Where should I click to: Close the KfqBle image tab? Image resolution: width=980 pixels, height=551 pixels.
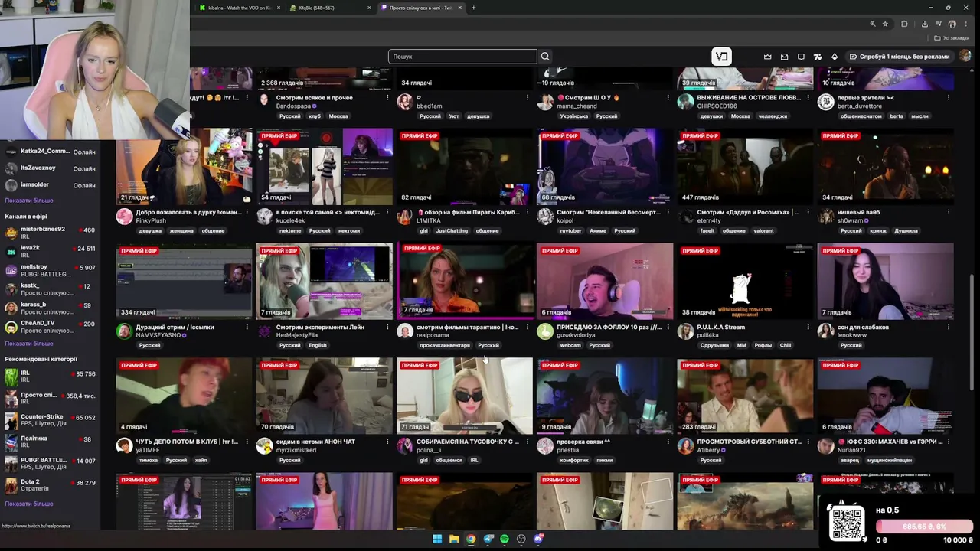pos(369,8)
